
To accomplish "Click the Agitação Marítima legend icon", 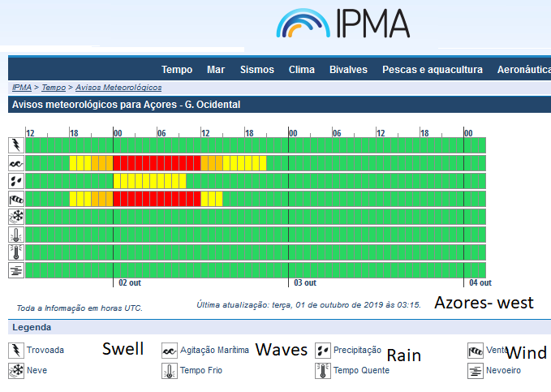I will [170, 351].
